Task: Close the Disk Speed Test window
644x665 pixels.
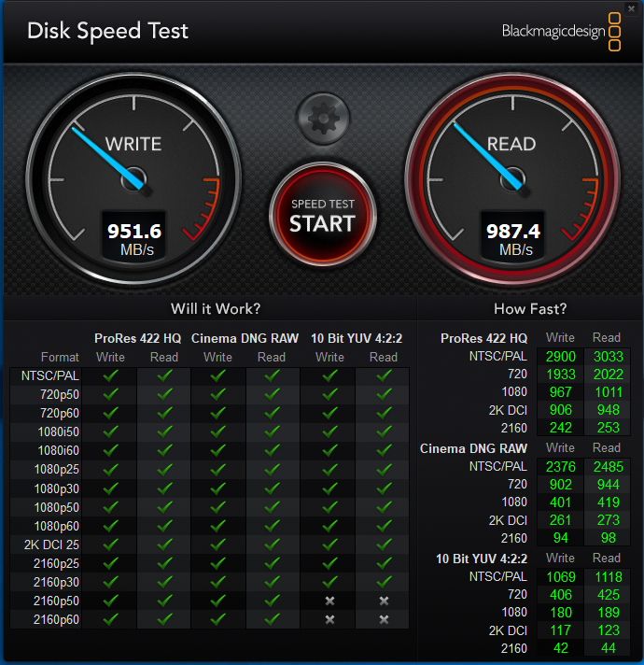Action: tap(631, 8)
